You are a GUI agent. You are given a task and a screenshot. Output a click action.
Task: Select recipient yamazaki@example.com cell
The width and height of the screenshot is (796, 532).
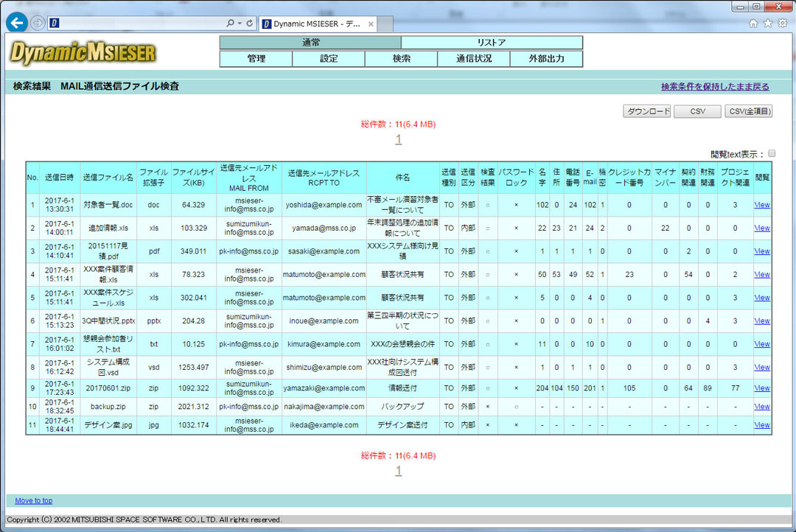pyautogui.click(x=324, y=388)
